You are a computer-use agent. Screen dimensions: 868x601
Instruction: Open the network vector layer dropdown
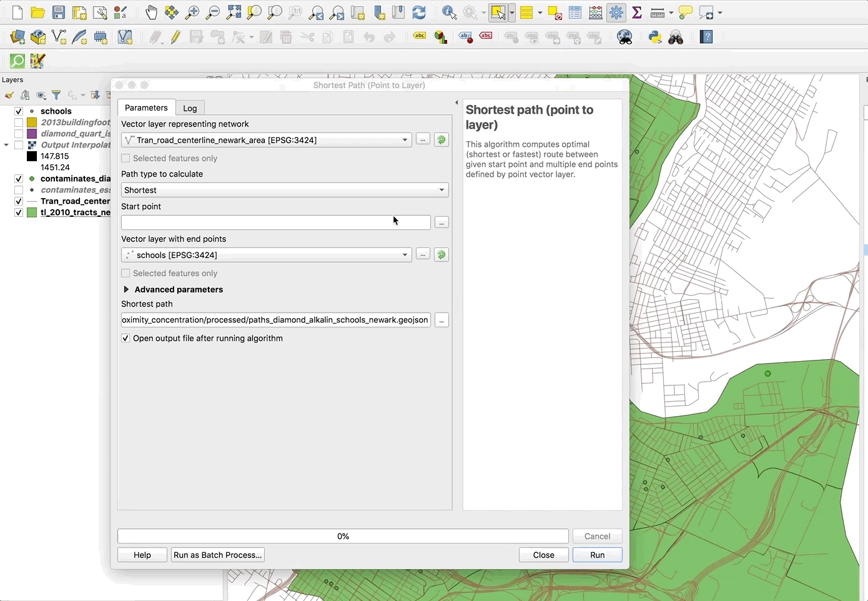click(266, 140)
